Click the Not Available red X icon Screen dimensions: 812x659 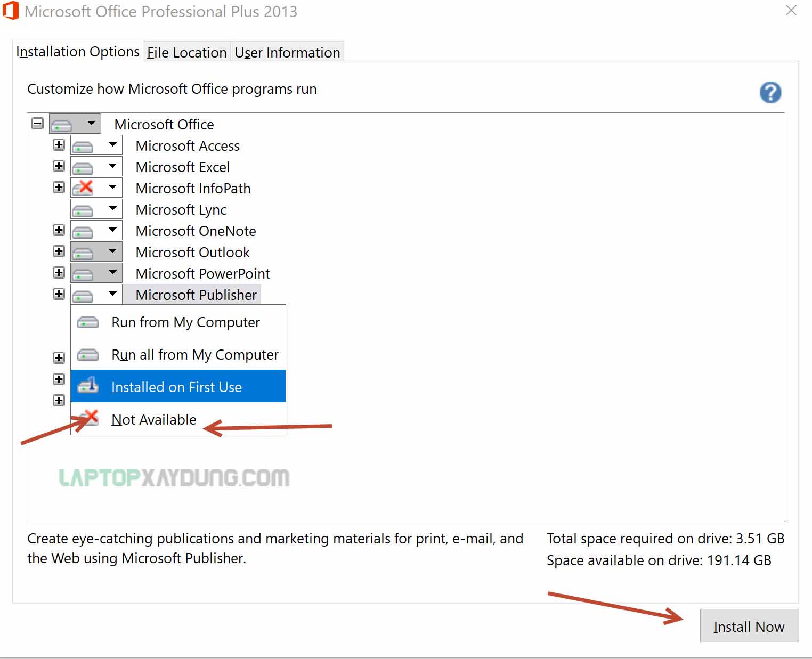(x=88, y=418)
